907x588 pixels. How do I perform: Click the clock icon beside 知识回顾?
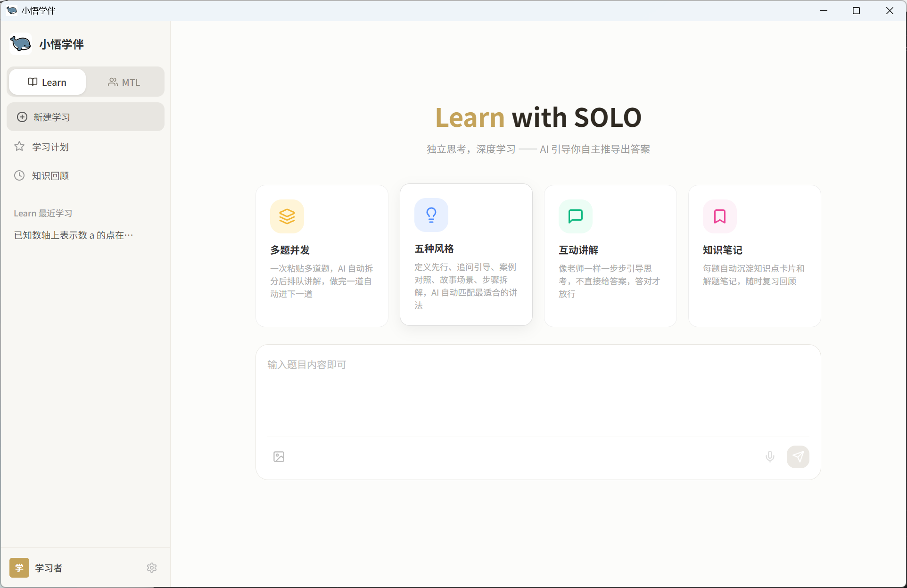19,175
